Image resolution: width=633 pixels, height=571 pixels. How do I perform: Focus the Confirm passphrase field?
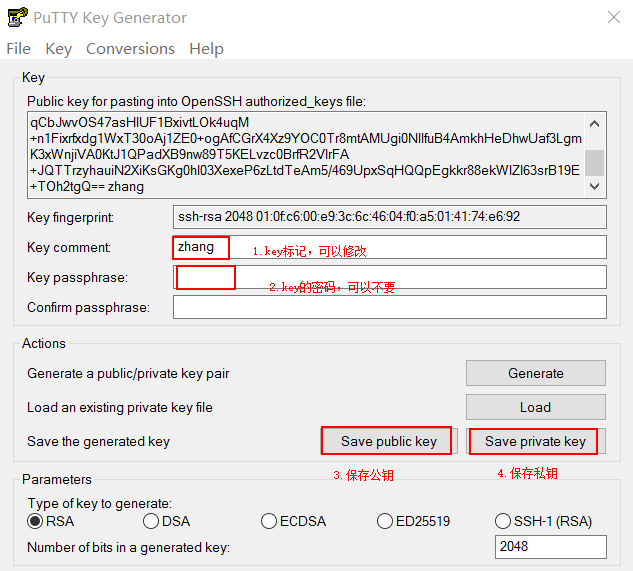(x=390, y=307)
